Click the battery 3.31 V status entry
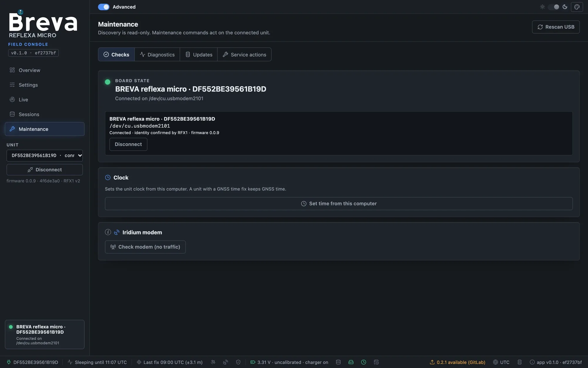 point(289,362)
